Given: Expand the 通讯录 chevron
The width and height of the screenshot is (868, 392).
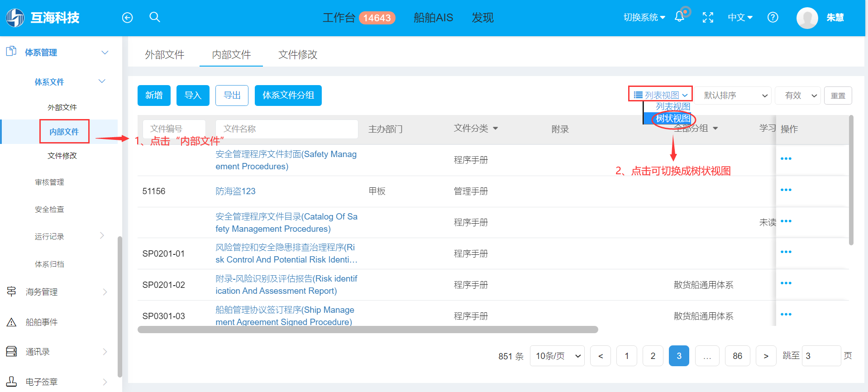Looking at the screenshot, I should (105, 352).
